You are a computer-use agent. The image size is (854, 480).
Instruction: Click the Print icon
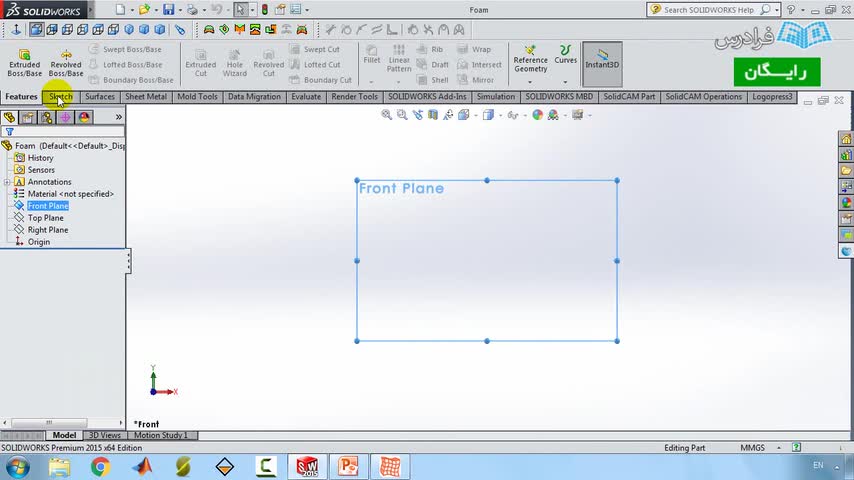(x=192, y=10)
